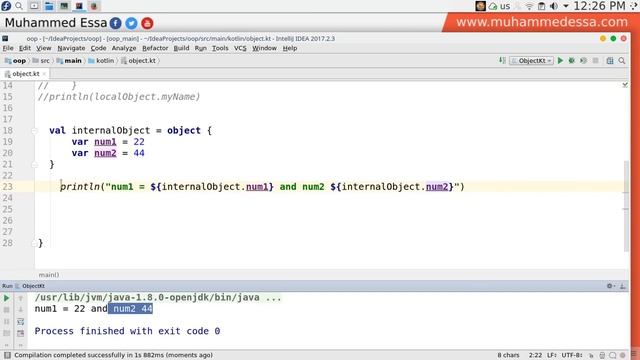Toggle soft-wrap in Run console

[x=20, y=322]
